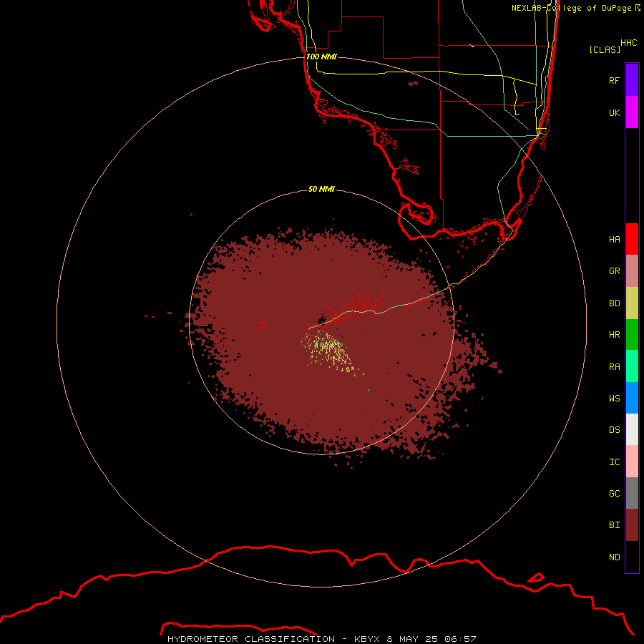Click the 50 NMI range ring label

[321, 189]
